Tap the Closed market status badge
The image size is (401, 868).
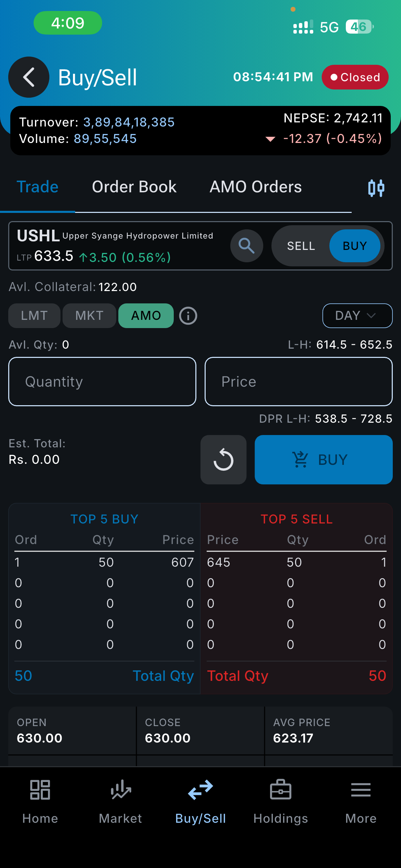(355, 77)
